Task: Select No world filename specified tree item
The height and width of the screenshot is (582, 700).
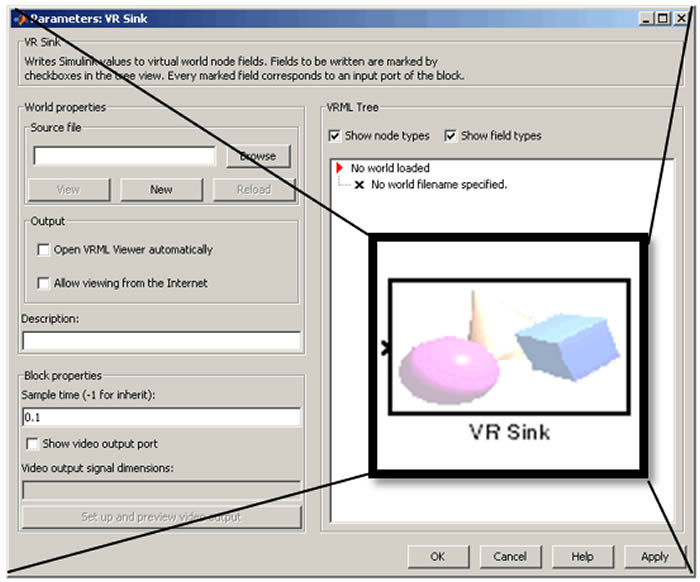Action: (x=438, y=185)
